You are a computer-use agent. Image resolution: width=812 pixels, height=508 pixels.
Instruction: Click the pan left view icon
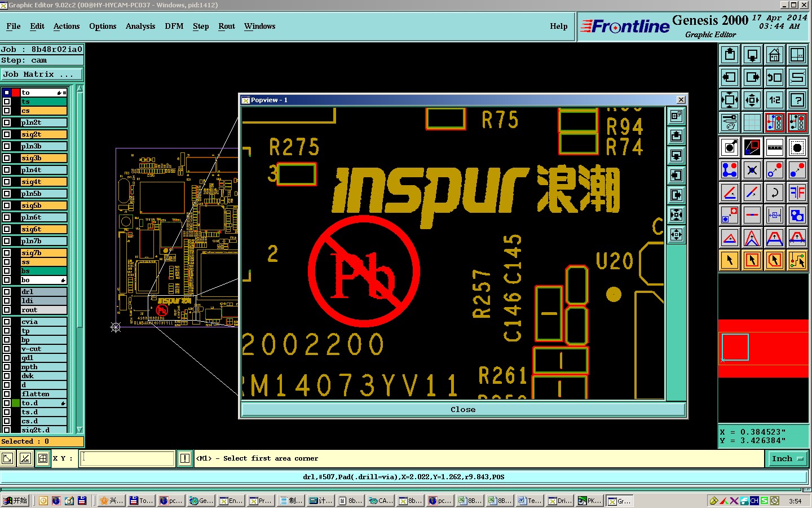(x=730, y=77)
